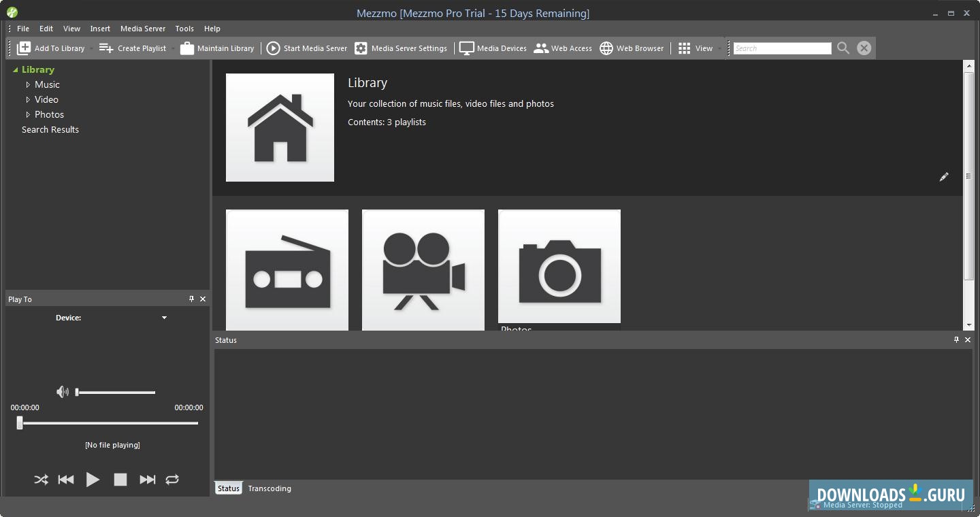This screenshot has width=980, height=517.
Task: Toggle repeat playback mode
Action: 172,480
